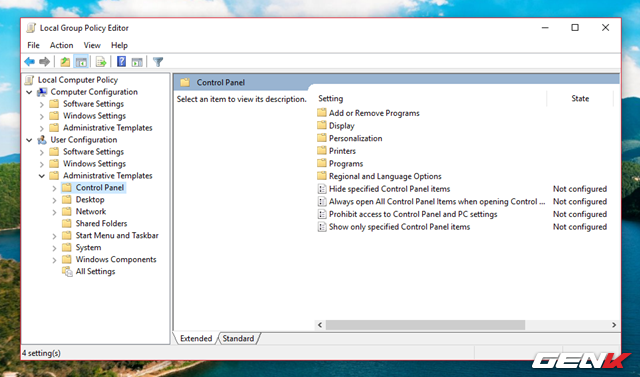Expand Software Settings under Computer Configuration
This screenshot has width=640, height=377.
point(42,104)
